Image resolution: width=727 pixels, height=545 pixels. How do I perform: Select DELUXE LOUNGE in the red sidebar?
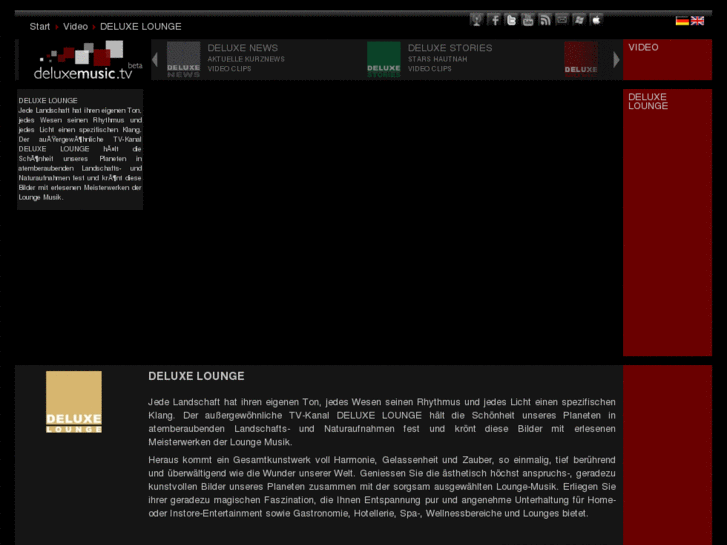pyautogui.click(x=648, y=101)
